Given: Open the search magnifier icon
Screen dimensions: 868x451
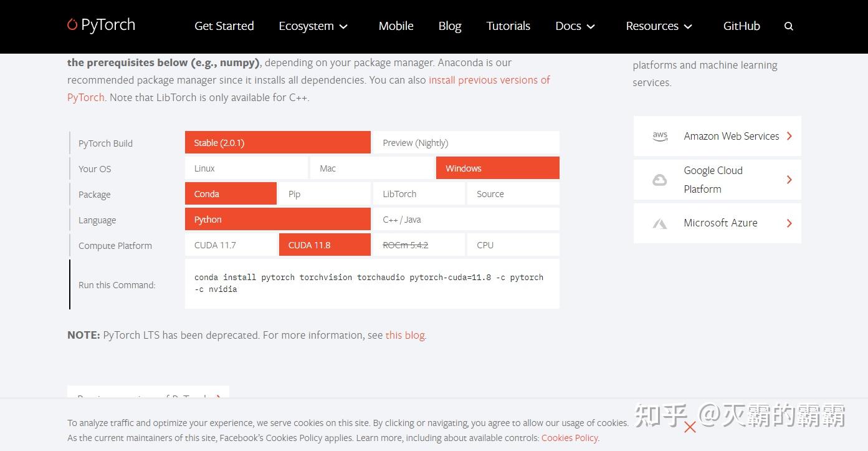Looking at the screenshot, I should pyautogui.click(x=788, y=26).
